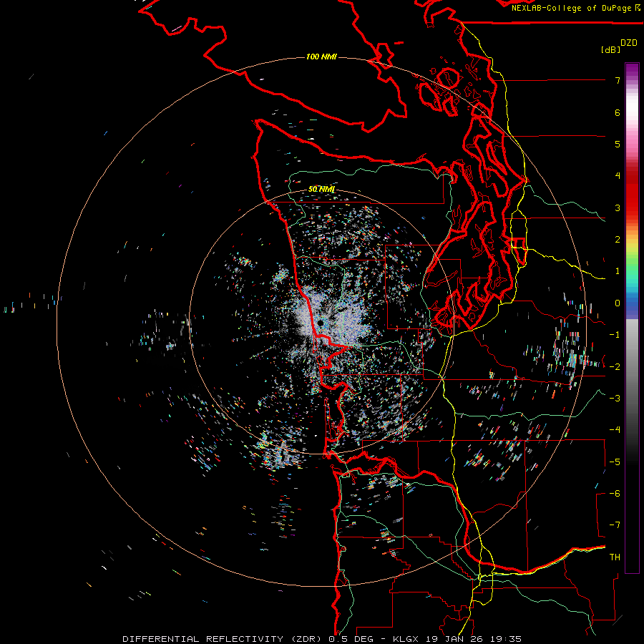Click the 100 NMI range ring label

tap(321, 57)
